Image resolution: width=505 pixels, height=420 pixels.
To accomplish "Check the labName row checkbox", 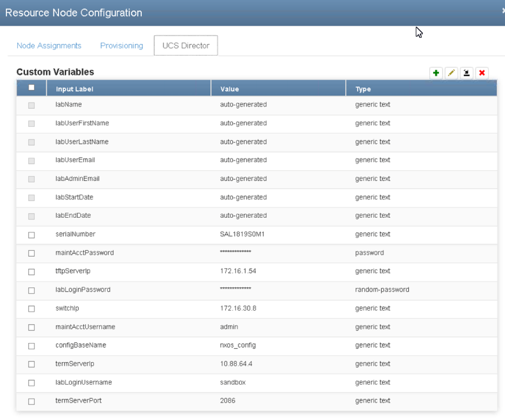I will [x=31, y=105].
